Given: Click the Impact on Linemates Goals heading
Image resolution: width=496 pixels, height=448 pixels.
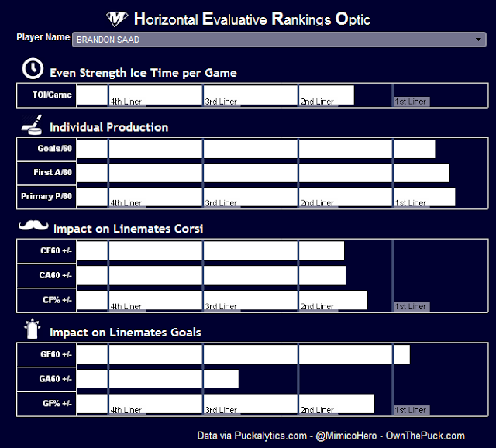Looking at the screenshot, I should (126, 333).
